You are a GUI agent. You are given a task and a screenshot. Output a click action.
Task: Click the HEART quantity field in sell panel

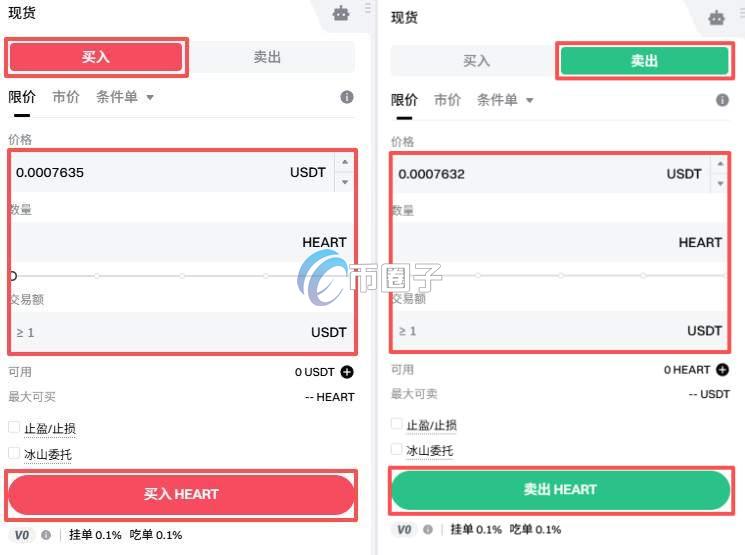pos(560,242)
